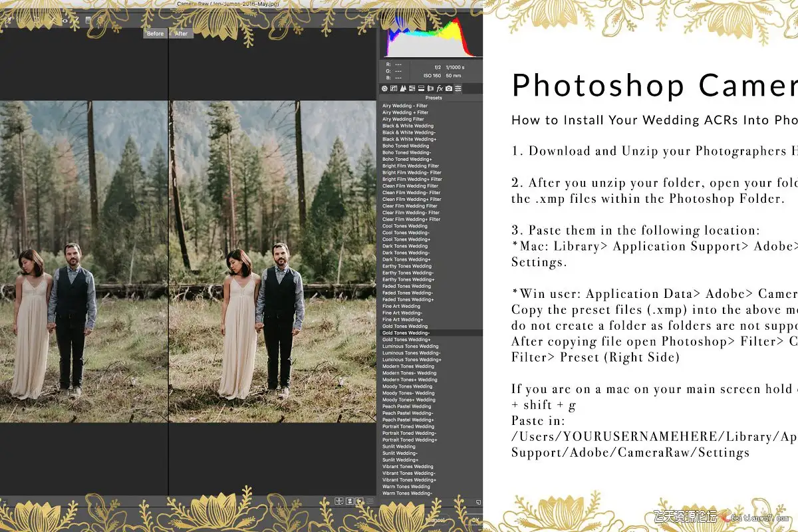Apply the Modern Tones+ Wedding preset
The height and width of the screenshot is (532, 798).
click(x=410, y=379)
